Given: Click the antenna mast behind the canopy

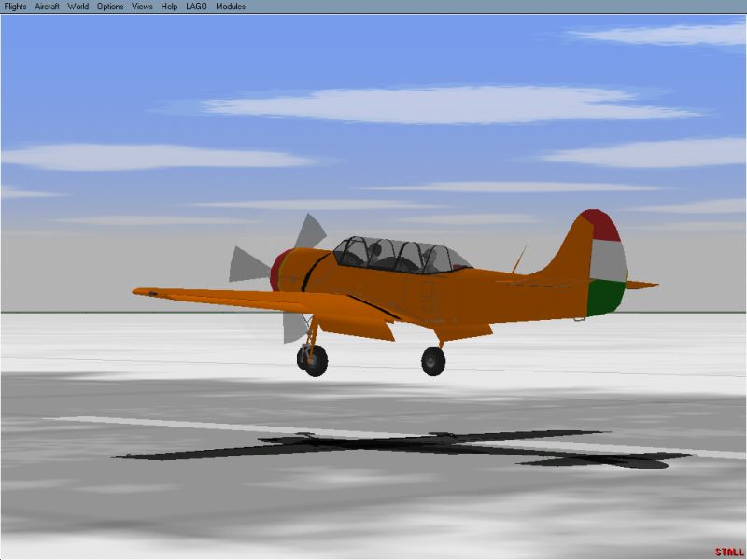Looking at the screenshot, I should pos(518,259).
